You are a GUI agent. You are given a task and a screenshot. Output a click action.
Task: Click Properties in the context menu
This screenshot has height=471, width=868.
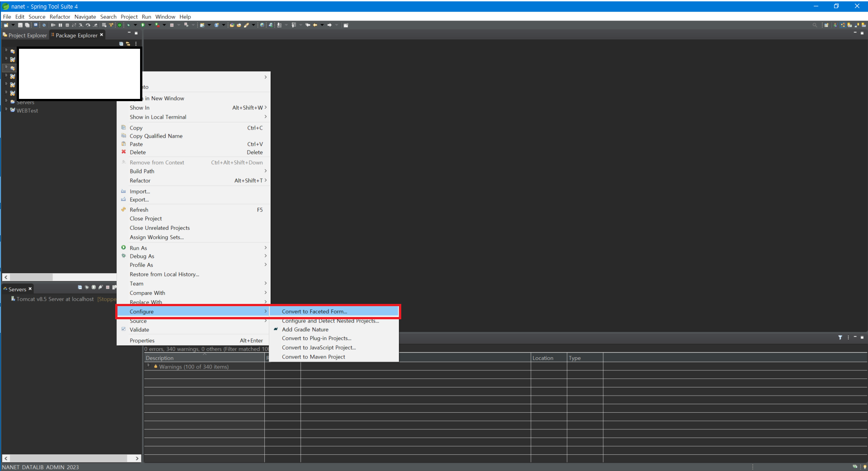(194, 340)
